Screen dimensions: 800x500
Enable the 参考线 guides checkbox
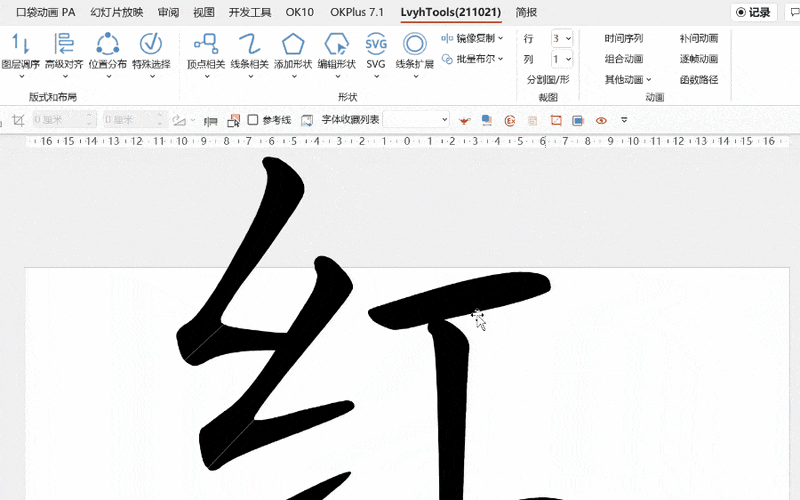[253, 120]
